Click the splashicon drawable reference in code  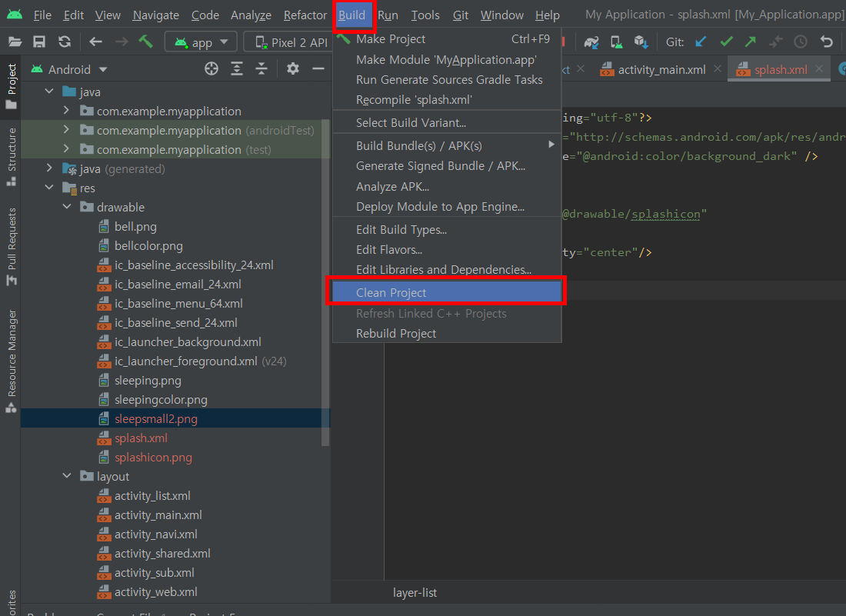666,214
